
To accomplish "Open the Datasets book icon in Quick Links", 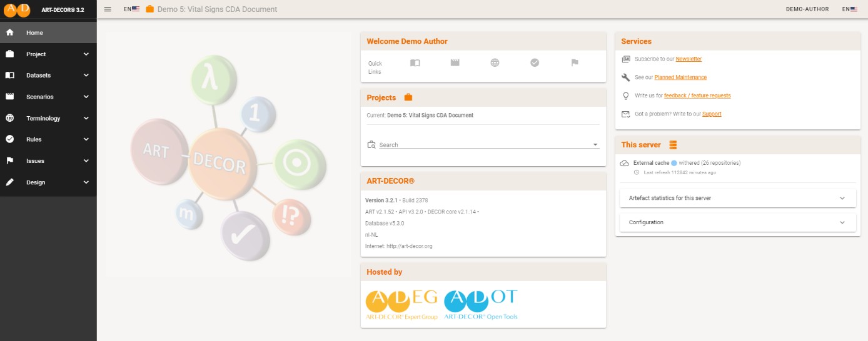I will tap(415, 63).
